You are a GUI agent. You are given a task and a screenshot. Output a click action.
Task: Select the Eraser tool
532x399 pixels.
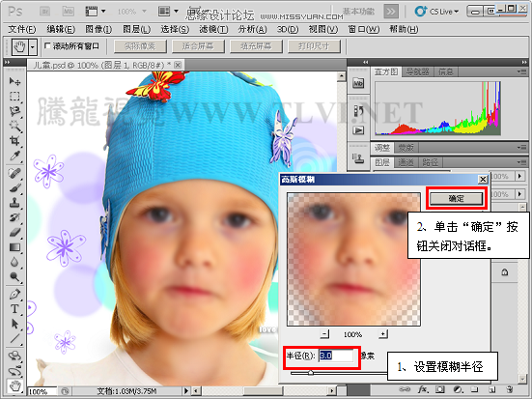point(14,232)
